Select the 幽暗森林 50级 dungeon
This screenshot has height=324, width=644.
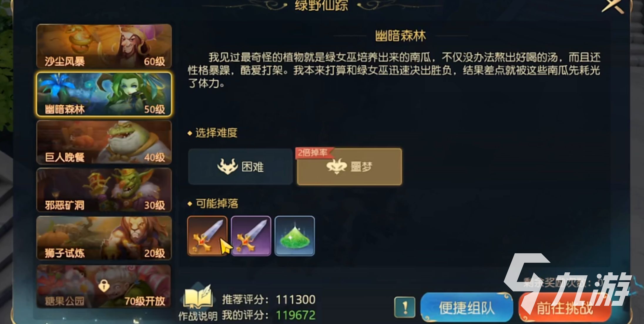tap(104, 94)
